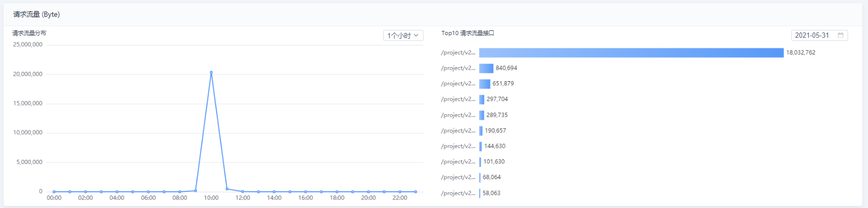This screenshot has height=208, width=868.
Task: Click the bar labeled 840,694
Action: point(486,68)
